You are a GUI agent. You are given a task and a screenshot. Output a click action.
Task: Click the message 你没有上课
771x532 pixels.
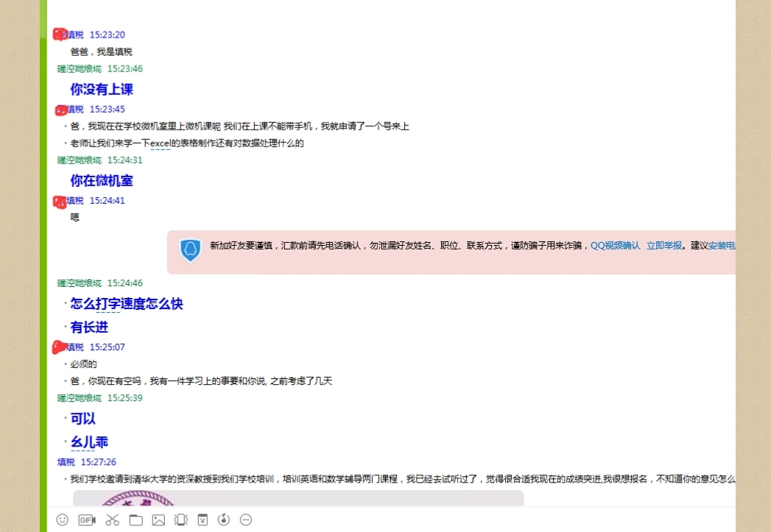tap(102, 90)
